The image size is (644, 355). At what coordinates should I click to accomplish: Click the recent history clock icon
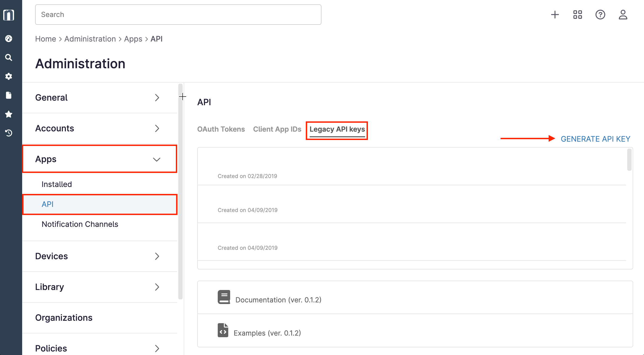(9, 133)
